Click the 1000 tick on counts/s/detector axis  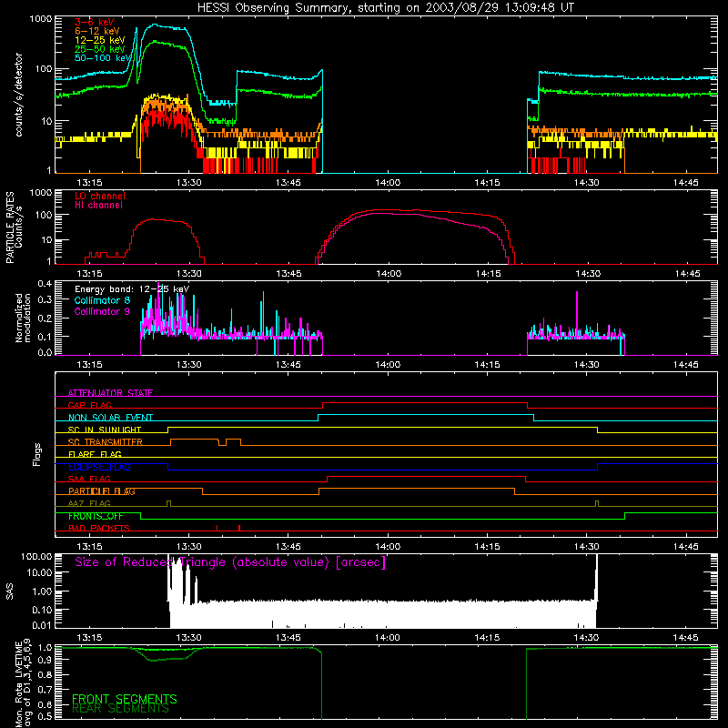(x=40, y=19)
